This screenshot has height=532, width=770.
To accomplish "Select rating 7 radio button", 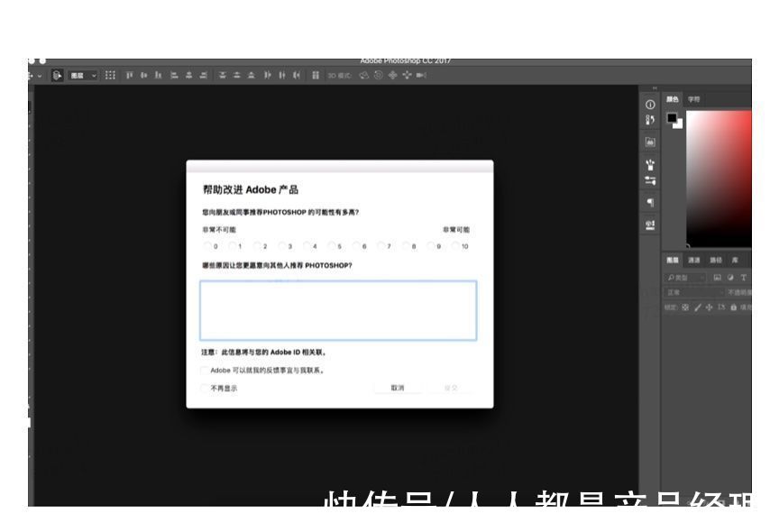I will pos(381,245).
